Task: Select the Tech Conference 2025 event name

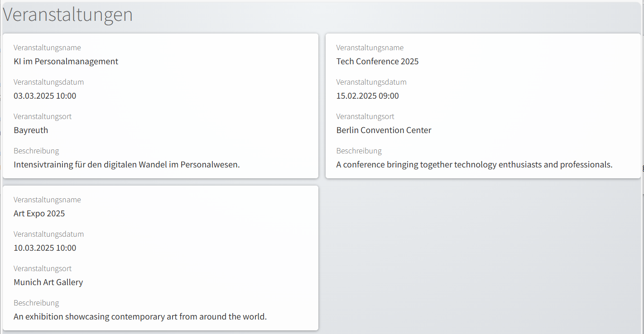Action: [x=377, y=62]
